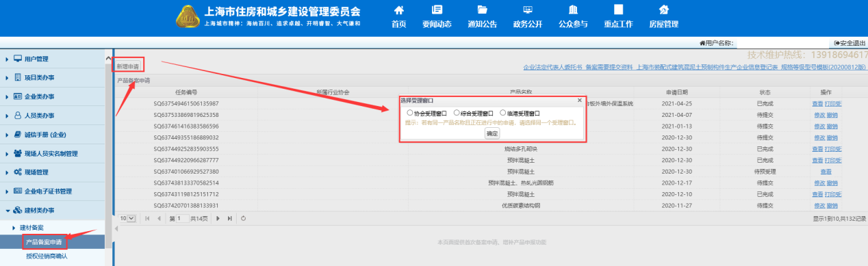Open the 要闻动态 news icon
Screen dimensions: 868x266
[x=437, y=10]
